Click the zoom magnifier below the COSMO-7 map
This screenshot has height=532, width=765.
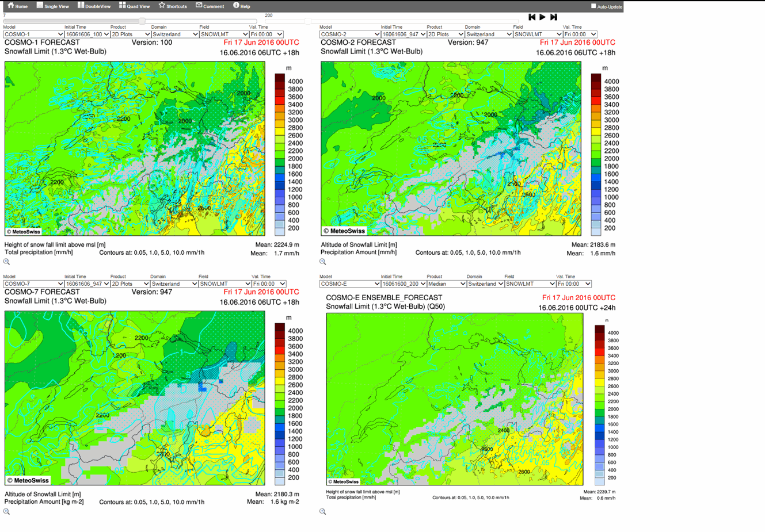point(6,511)
